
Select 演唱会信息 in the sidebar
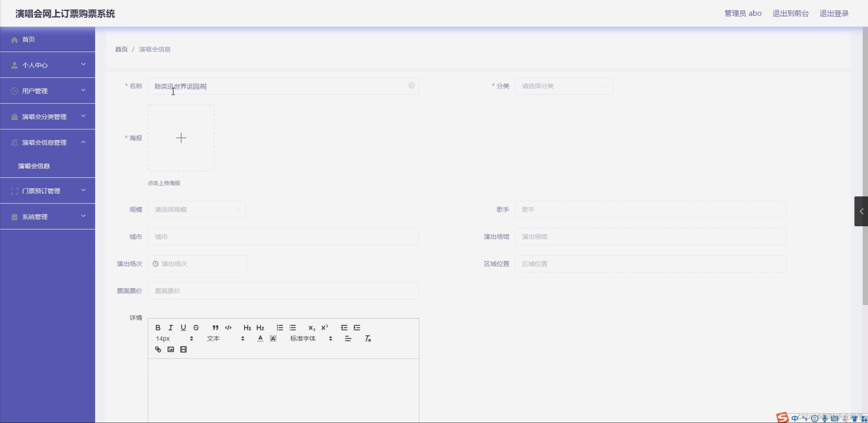tap(34, 166)
